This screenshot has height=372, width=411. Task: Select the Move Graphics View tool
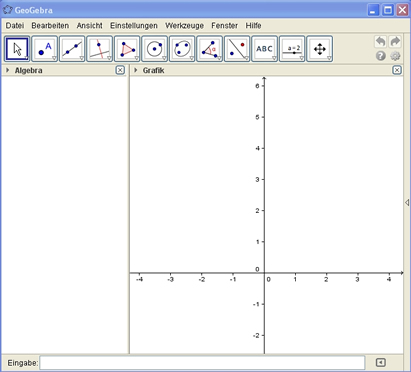pos(320,49)
